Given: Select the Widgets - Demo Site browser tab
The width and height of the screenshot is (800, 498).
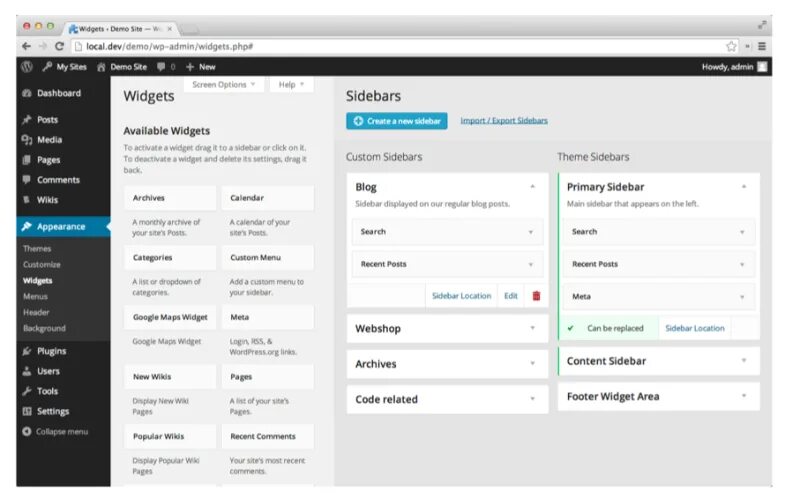Looking at the screenshot, I should (120, 29).
